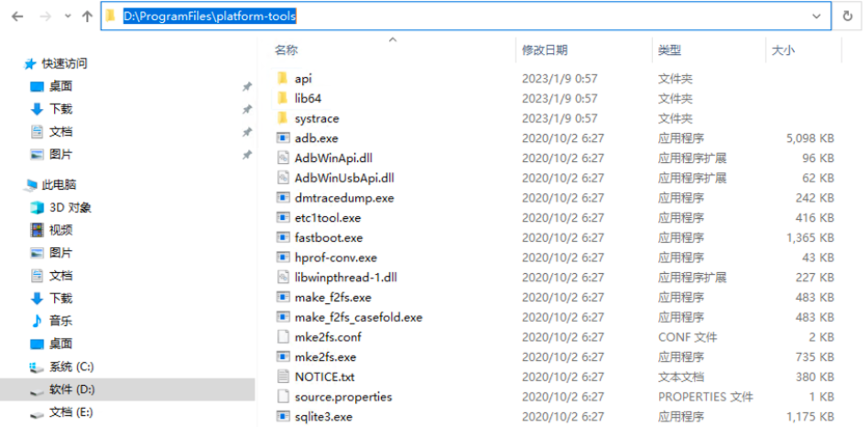Viewport: 868px width, 427px height.
Task: Select the AdbWinApi.dll file icon
Action: click(283, 158)
